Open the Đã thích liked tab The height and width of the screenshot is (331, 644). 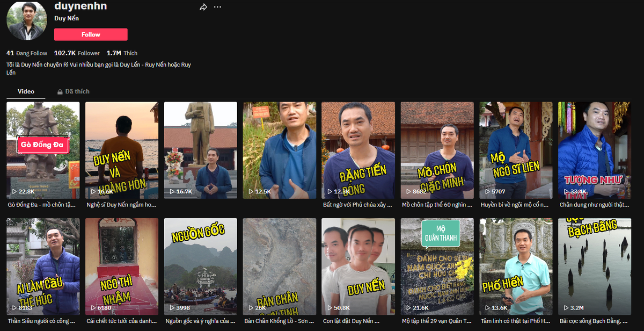[77, 91]
